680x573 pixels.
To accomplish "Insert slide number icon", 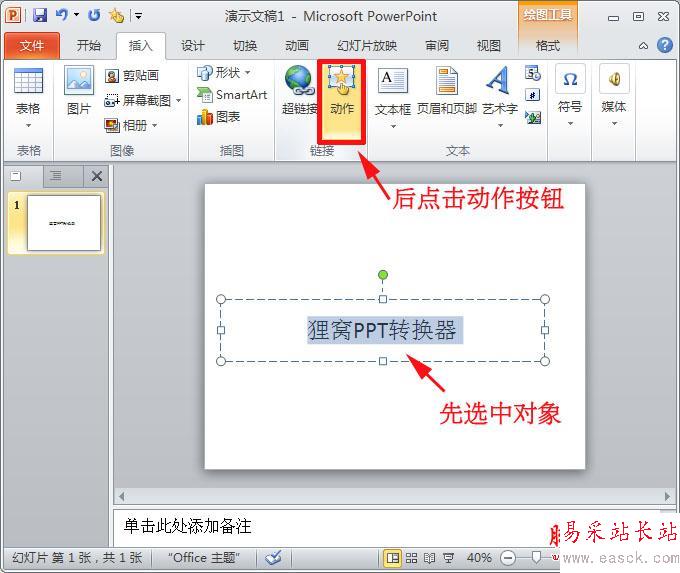I will coord(533,95).
